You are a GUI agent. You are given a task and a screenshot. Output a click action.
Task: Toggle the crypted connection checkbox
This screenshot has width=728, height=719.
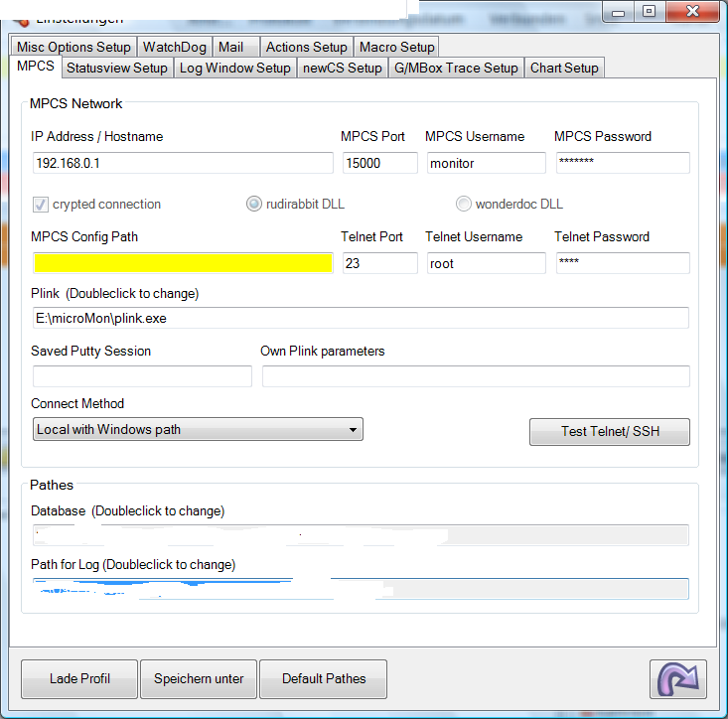41,205
